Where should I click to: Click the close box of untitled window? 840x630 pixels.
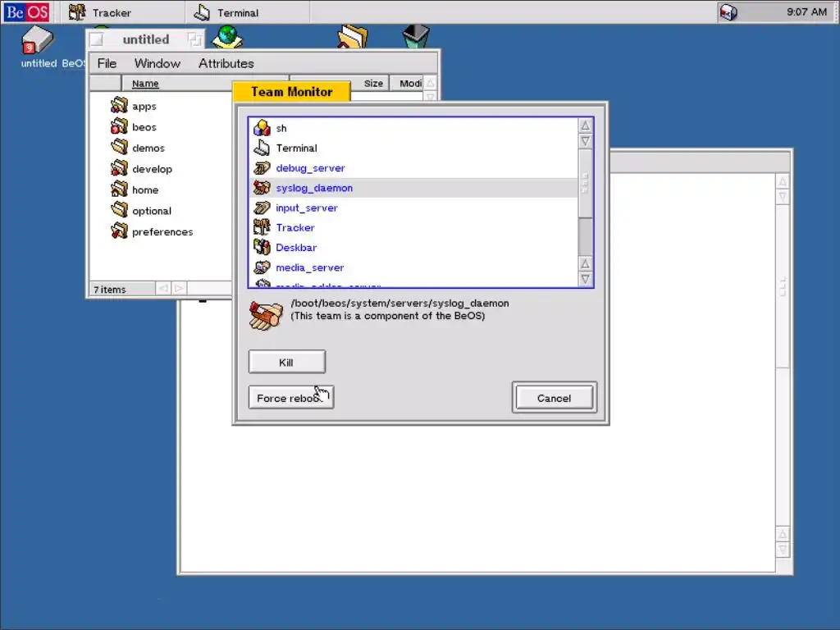tap(97, 39)
